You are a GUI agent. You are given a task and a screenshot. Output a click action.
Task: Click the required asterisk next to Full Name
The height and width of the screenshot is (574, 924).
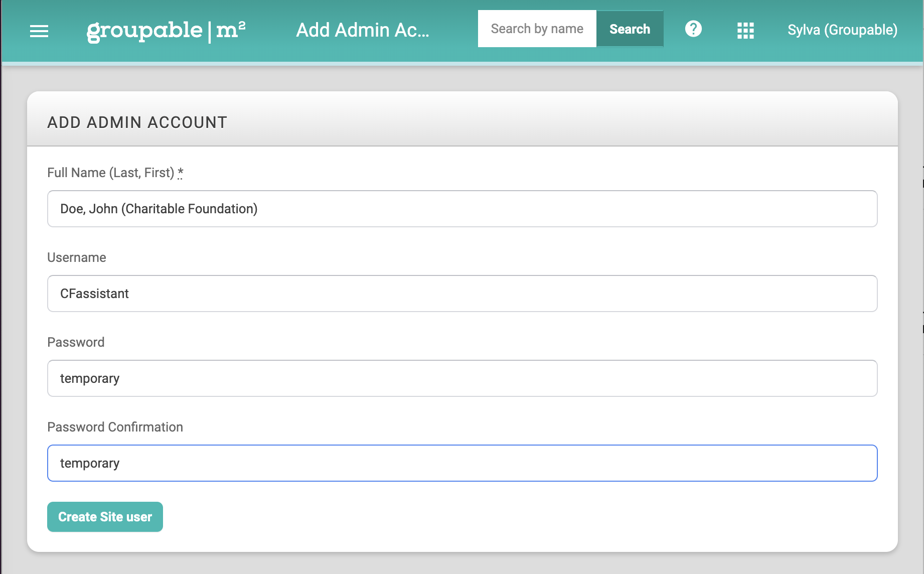point(180,173)
